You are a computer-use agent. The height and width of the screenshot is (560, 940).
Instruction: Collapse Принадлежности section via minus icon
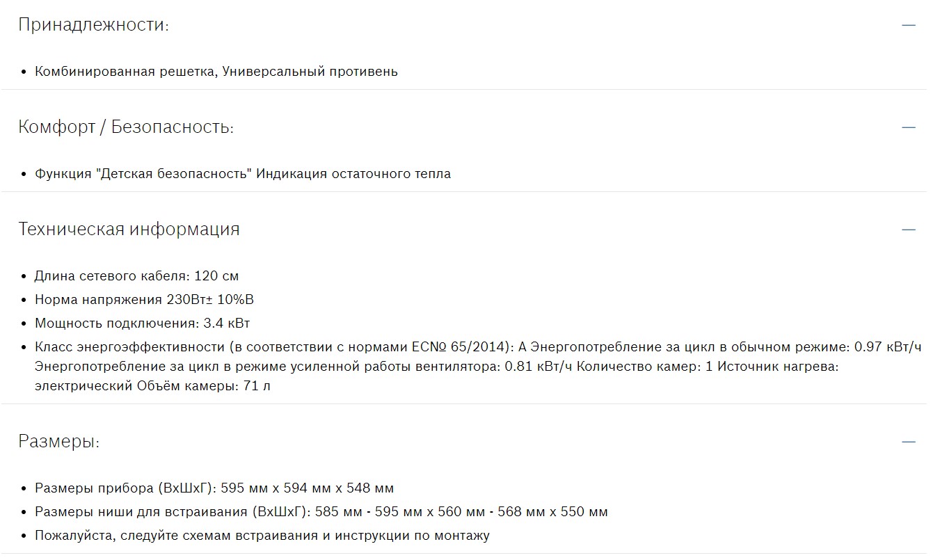pyautogui.click(x=908, y=25)
